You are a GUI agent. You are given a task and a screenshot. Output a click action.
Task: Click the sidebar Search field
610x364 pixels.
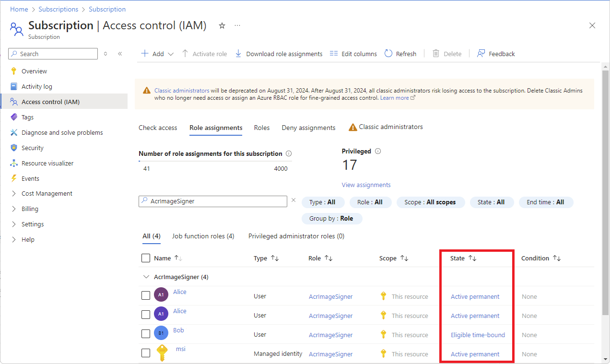pos(53,54)
